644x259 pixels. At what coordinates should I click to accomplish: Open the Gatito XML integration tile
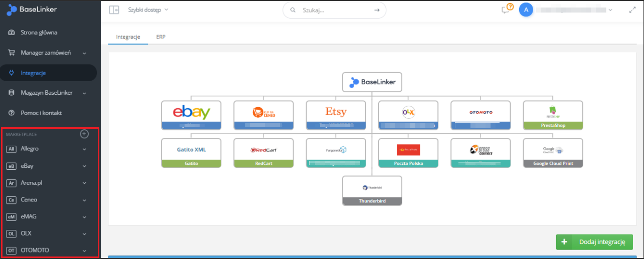(x=191, y=153)
